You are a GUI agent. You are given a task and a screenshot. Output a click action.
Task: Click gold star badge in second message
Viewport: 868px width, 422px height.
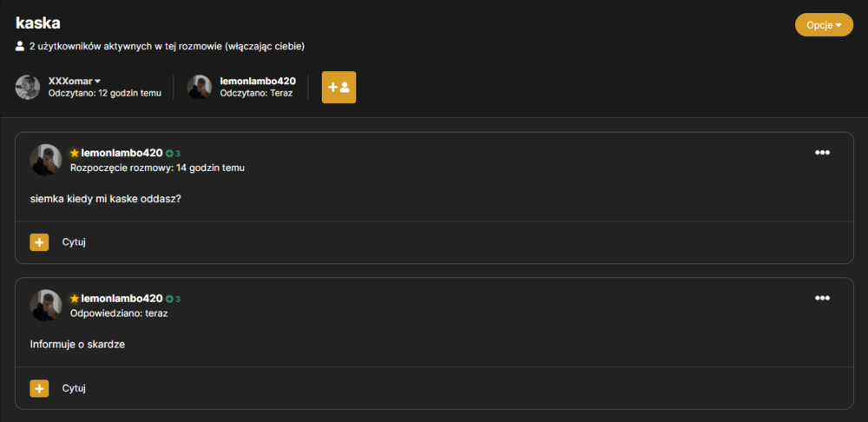pos(75,299)
